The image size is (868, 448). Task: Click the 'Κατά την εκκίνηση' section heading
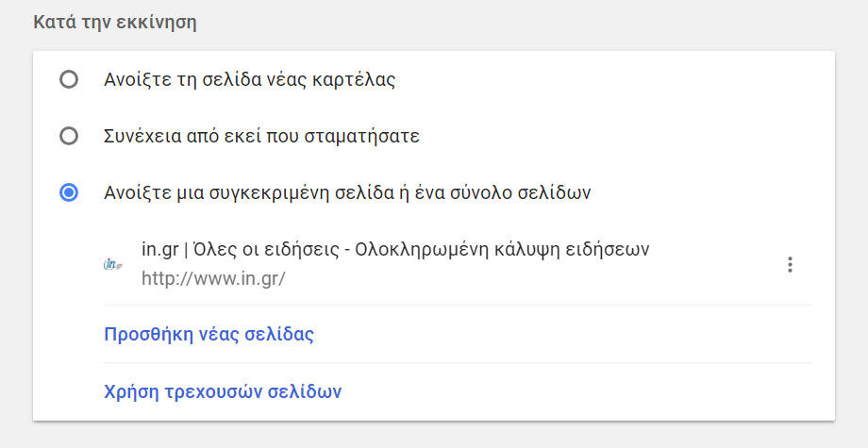[x=115, y=23]
